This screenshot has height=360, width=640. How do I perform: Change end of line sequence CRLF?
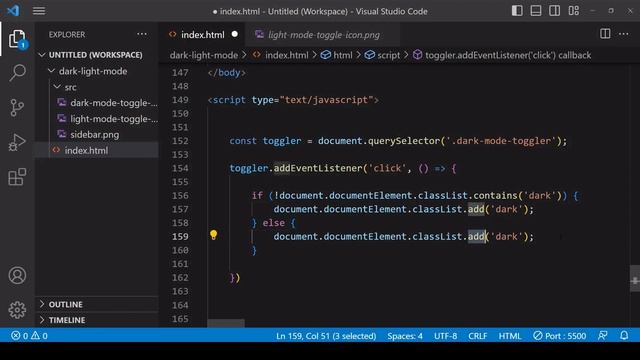[x=478, y=336]
